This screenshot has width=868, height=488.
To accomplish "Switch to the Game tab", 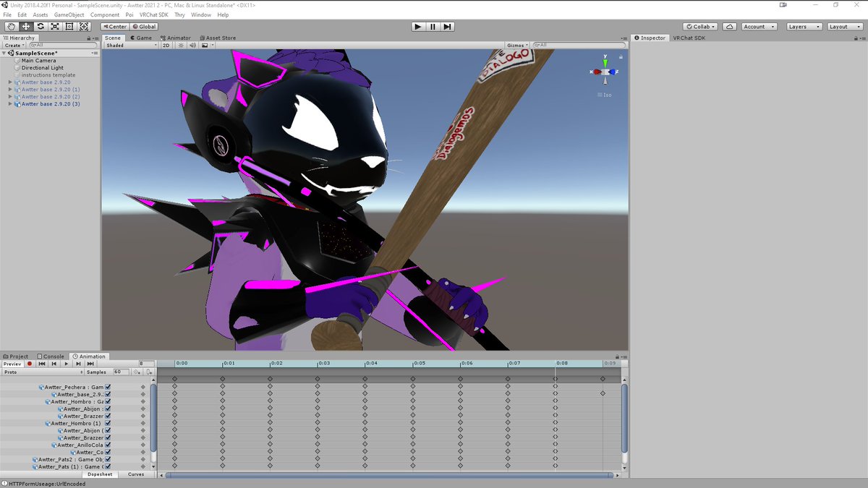I will click(x=141, y=38).
